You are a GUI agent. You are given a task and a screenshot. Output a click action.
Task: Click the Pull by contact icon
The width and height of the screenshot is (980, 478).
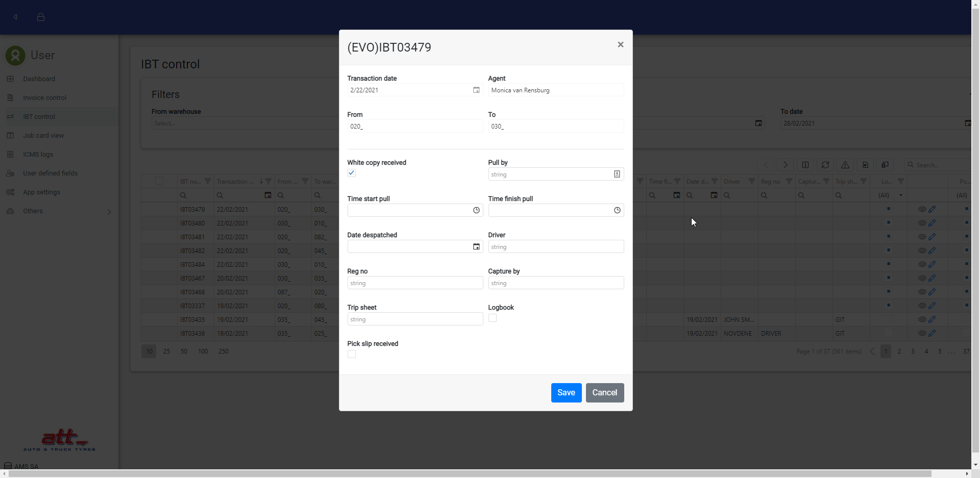[617, 174]
